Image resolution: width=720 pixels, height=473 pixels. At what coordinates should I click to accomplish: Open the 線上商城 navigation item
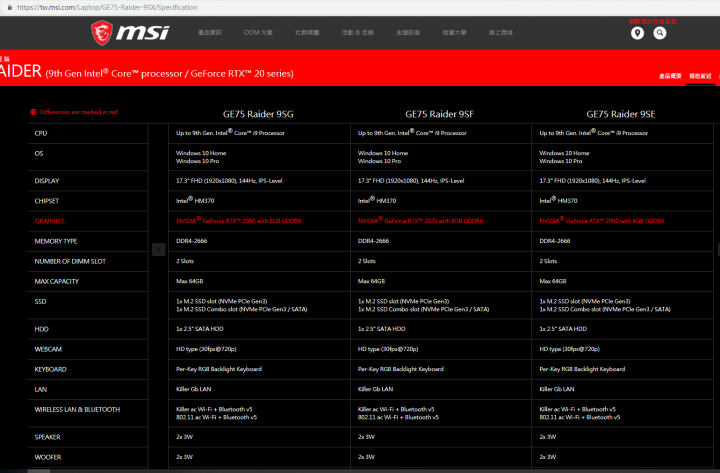point(501,33)
